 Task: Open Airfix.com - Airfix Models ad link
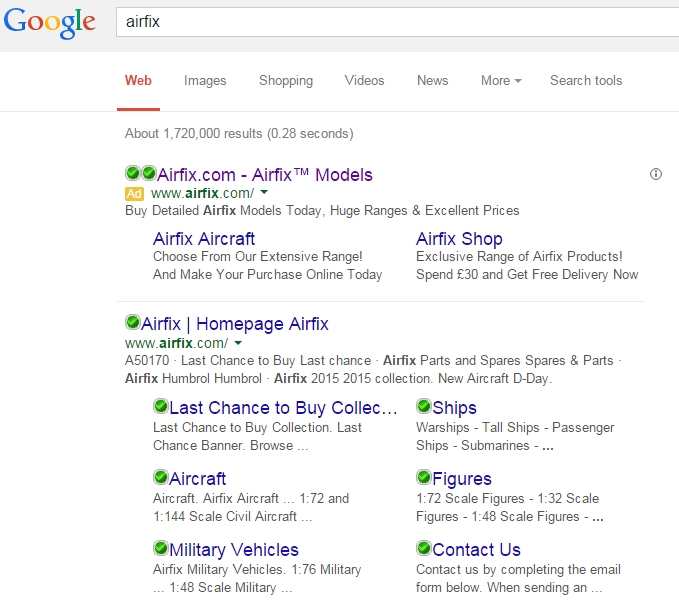point(265,175)
